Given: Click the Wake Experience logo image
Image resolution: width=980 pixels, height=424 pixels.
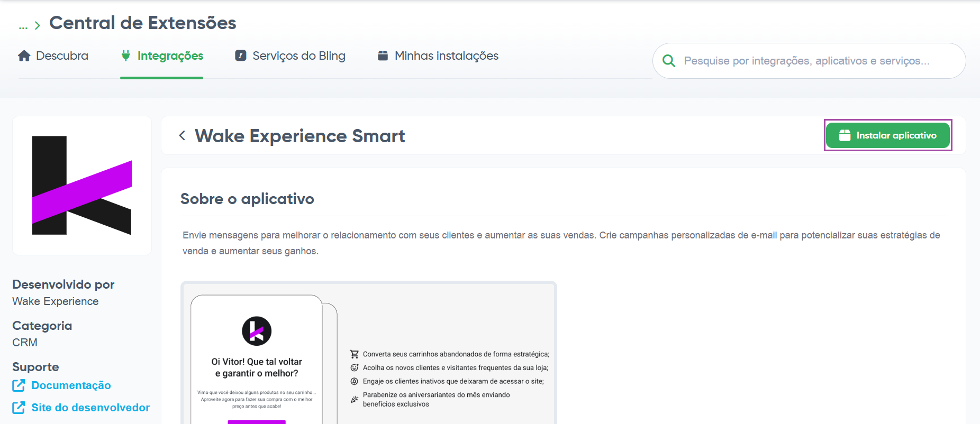Looking at the screenshot, I should (82, 186).
